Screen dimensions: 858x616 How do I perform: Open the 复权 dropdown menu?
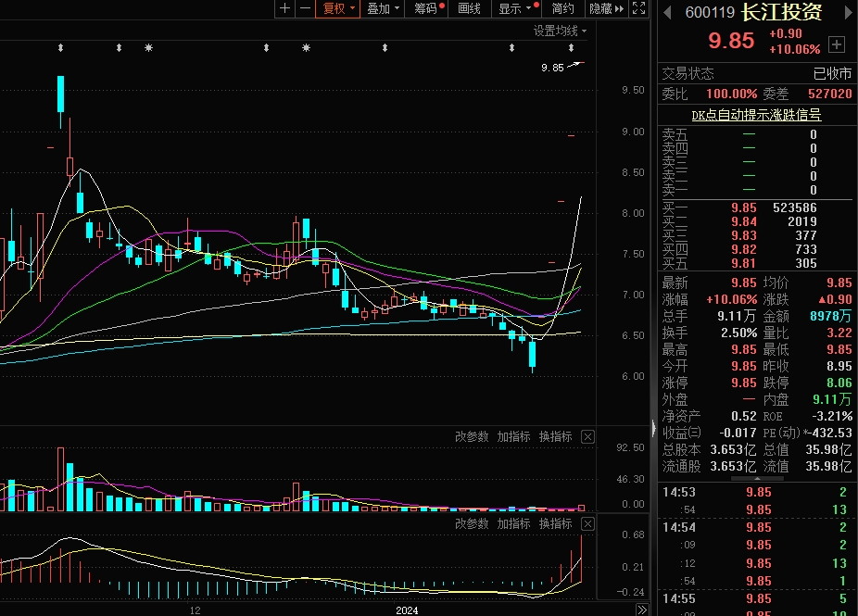(x=338, y=8)
